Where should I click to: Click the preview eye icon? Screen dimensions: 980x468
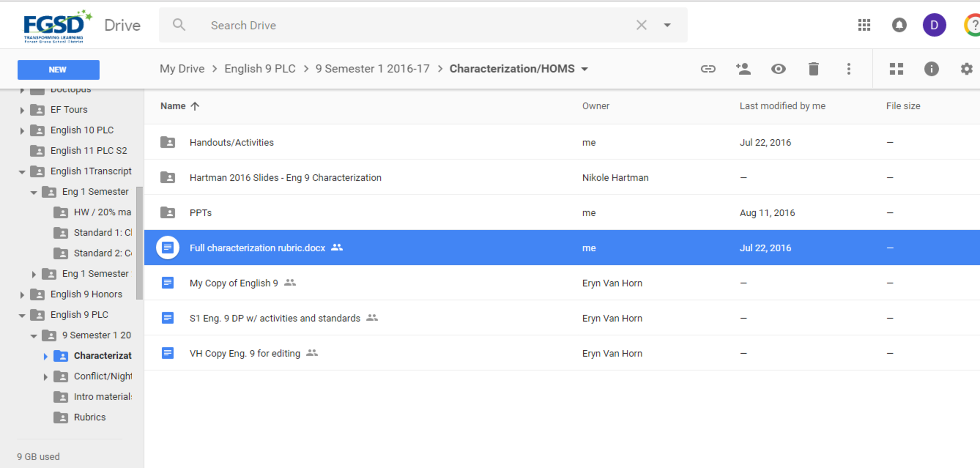pyautogui.click(x=778, y=69)
